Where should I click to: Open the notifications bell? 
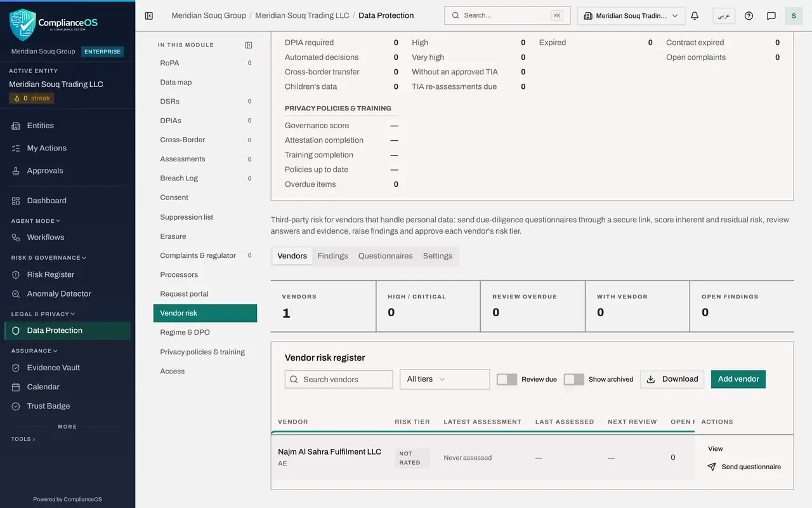(695, 16)
